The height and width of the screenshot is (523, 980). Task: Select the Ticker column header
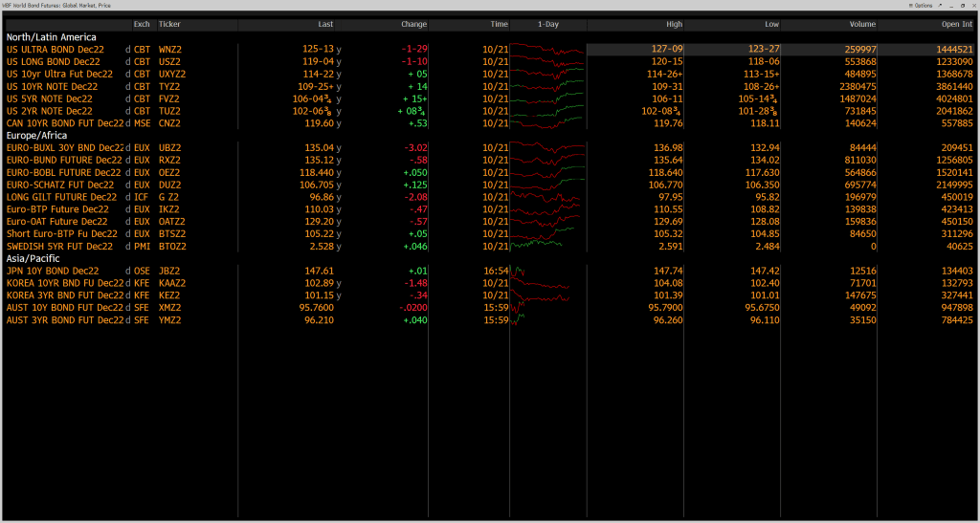tap(169, 23)
